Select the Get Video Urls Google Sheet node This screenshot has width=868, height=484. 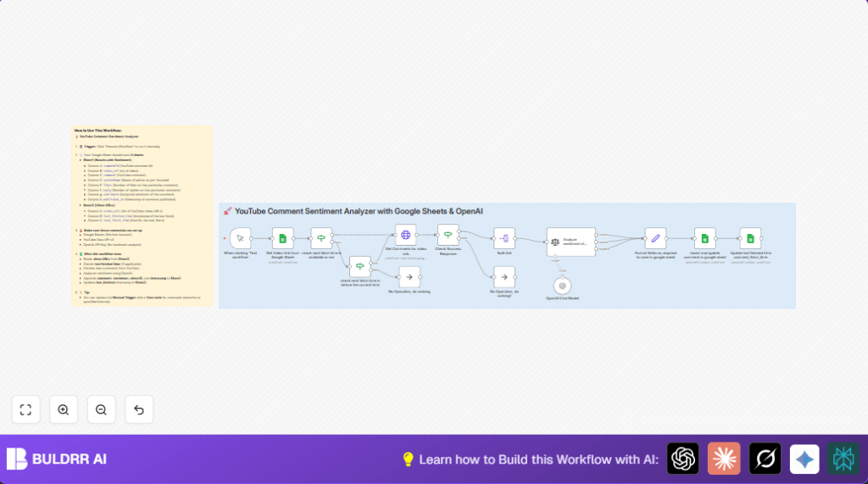(x=283, y=238)
